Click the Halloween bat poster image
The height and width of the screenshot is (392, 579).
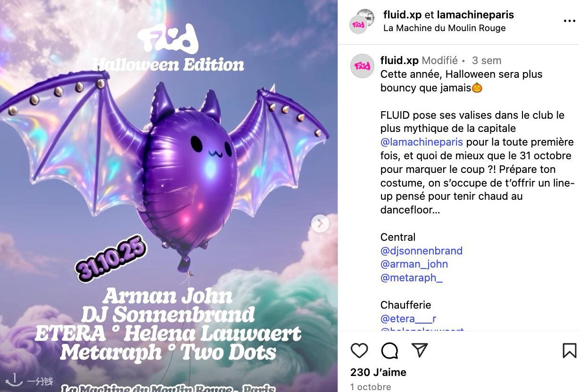[169, 196]
